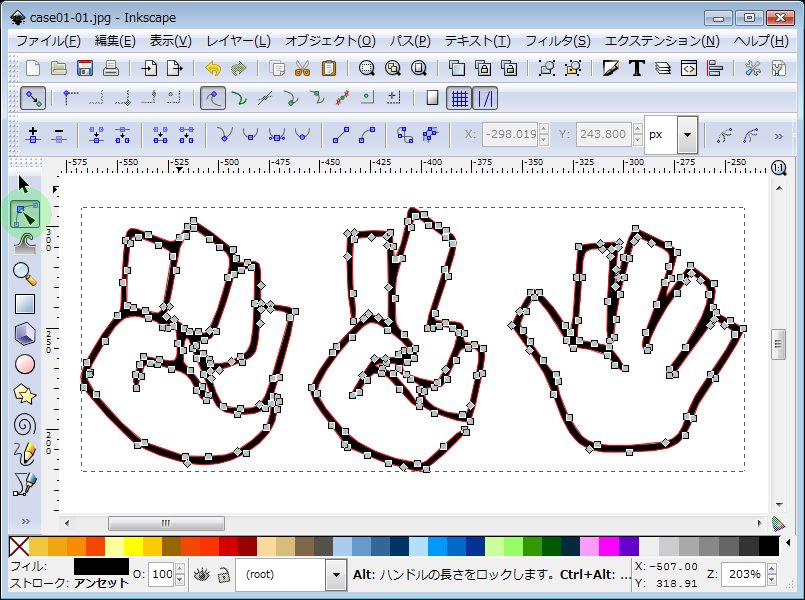The image size is (805, 600).
Task: Activate the Pencil freehand tool
Action: [25, 454]
